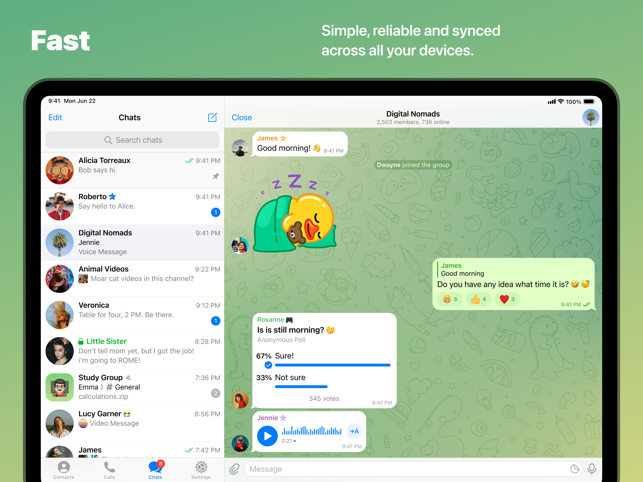Open Digital Nomads chat in list
643x482 pixels.
[132, 242]
